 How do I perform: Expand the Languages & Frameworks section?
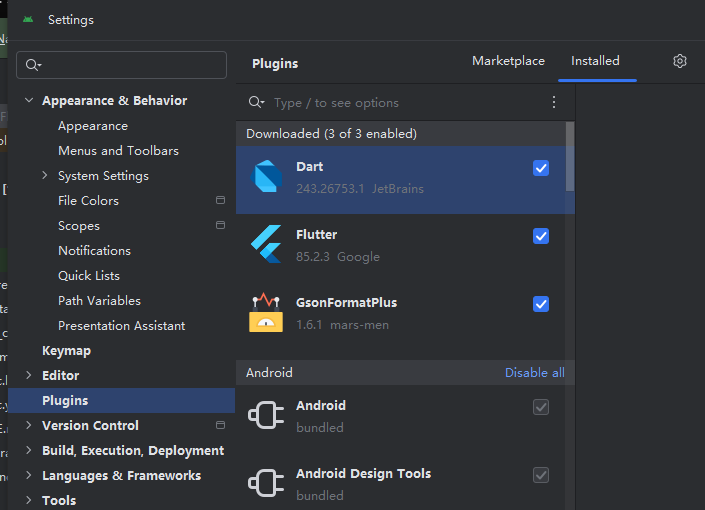(x=29, y=475)
